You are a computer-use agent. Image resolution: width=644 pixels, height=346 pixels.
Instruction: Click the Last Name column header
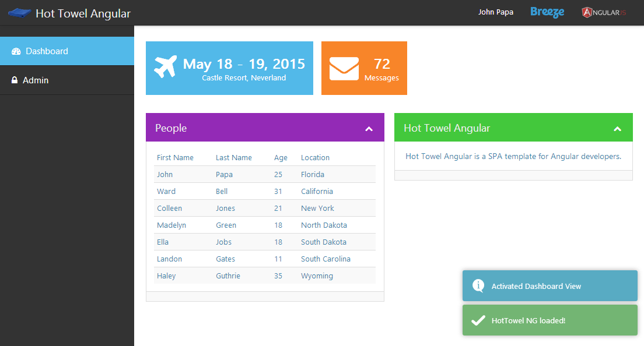[234, 157]
